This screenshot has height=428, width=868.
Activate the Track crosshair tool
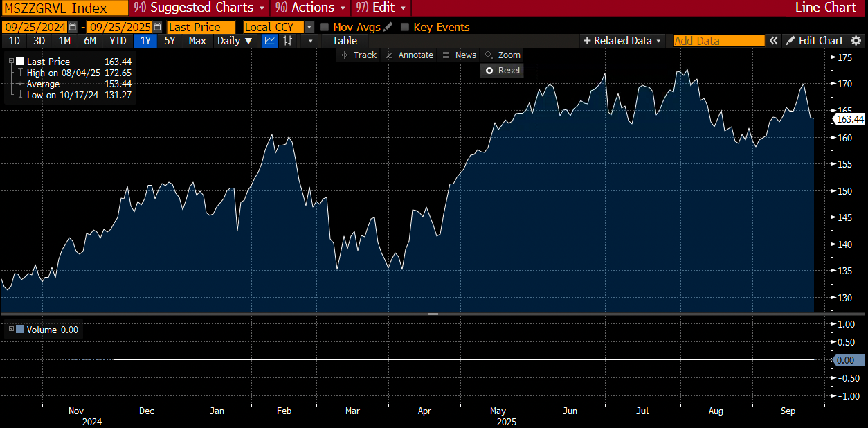click(x=358, y=55)
